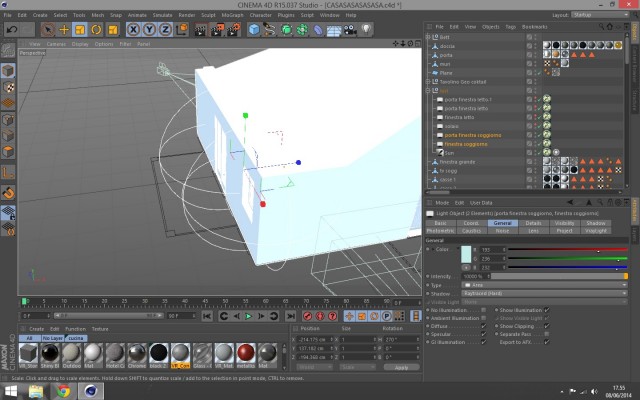Open the Cameras menu in viewport
This screenshot has height=400, width=640.
[x=56, y=44]
